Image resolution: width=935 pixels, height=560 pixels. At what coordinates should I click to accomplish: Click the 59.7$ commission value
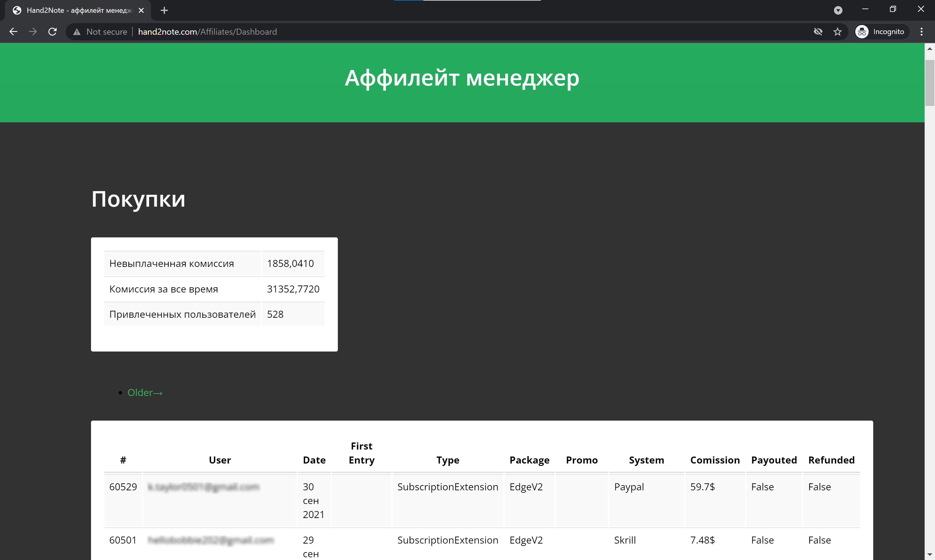[702, 487]
